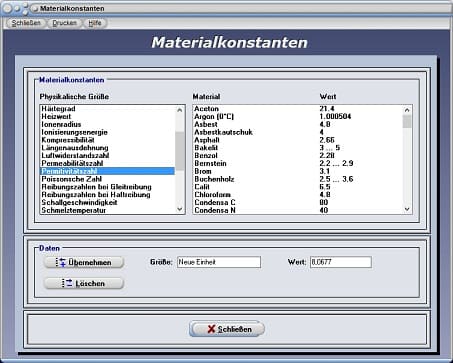
Task: Click the red X Schließen button
Action: (227, 329)
